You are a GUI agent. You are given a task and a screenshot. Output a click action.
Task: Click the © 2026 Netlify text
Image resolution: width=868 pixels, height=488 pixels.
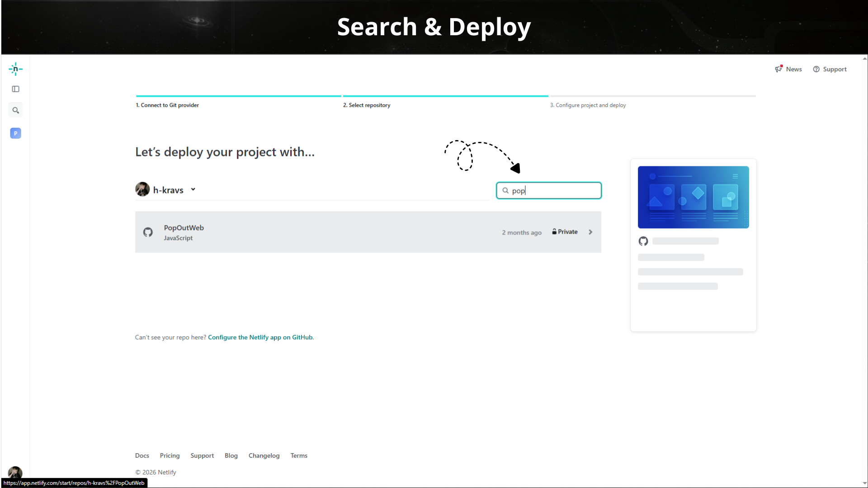156,472
